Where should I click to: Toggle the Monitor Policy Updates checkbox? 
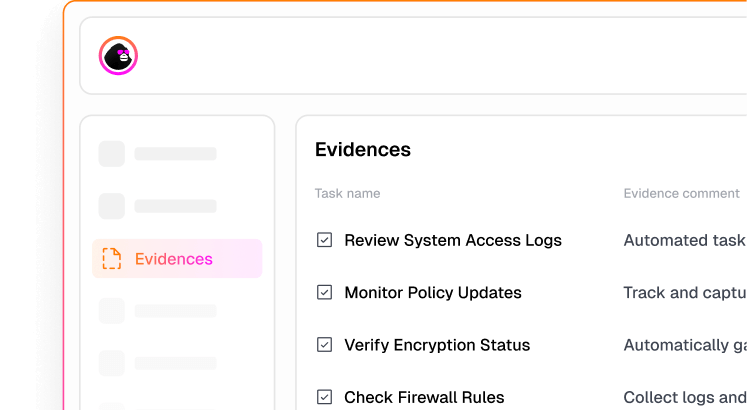[324, 293]
